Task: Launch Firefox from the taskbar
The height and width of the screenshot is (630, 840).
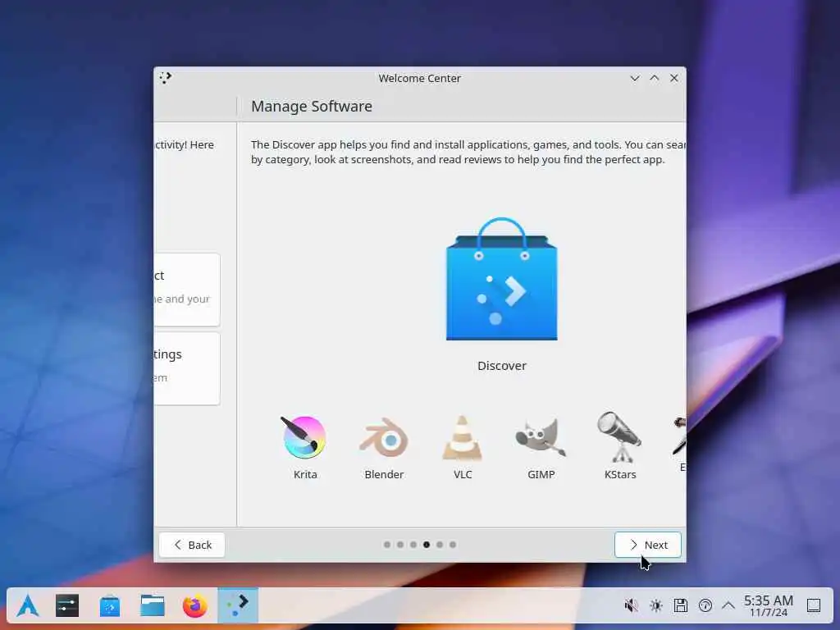Action: click(x=194, y=606)
